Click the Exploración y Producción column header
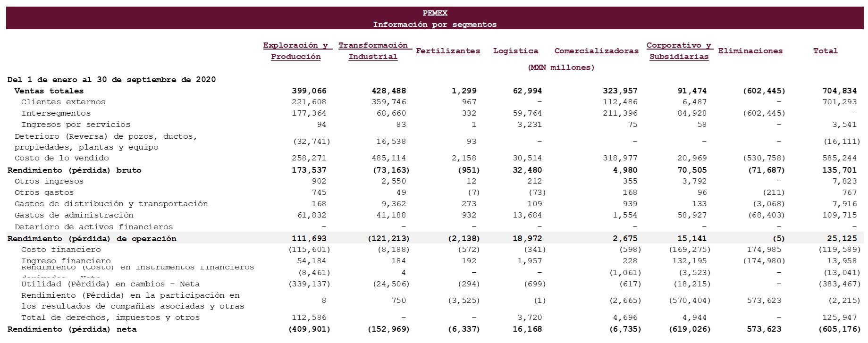This screenshot has height=343, width=868. point(295,51)
